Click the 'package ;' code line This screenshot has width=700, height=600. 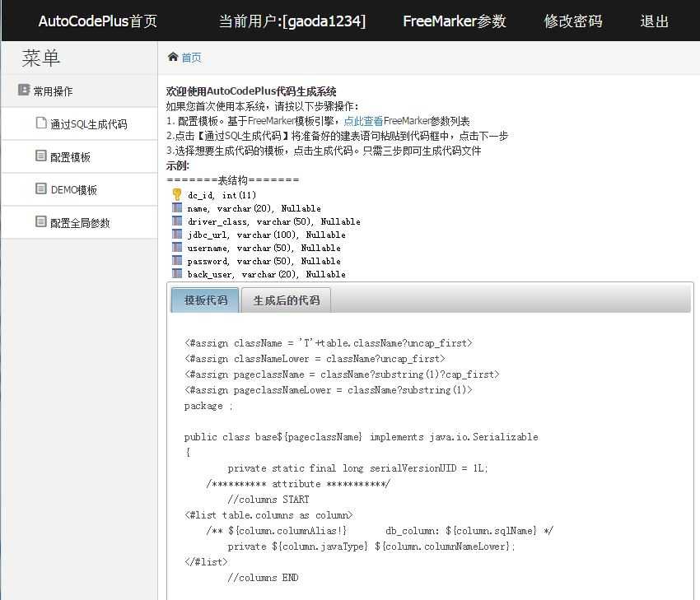tap(208, 406)
